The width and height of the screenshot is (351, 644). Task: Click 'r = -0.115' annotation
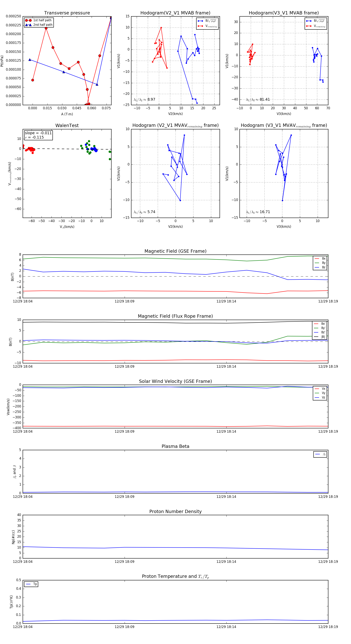click(35, 137)
